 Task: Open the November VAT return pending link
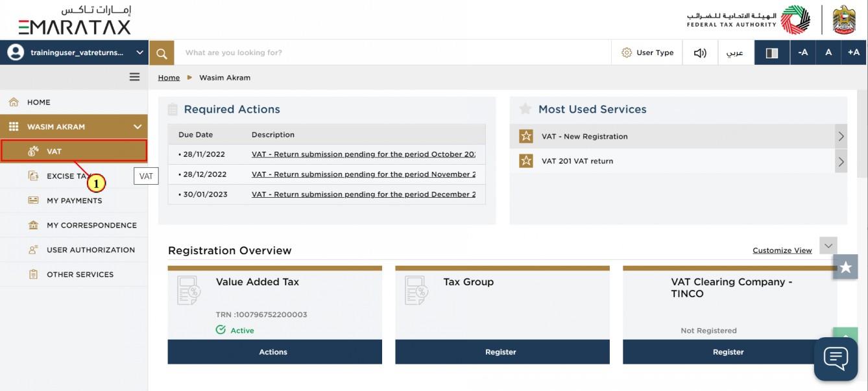click(x=363, y=174)
